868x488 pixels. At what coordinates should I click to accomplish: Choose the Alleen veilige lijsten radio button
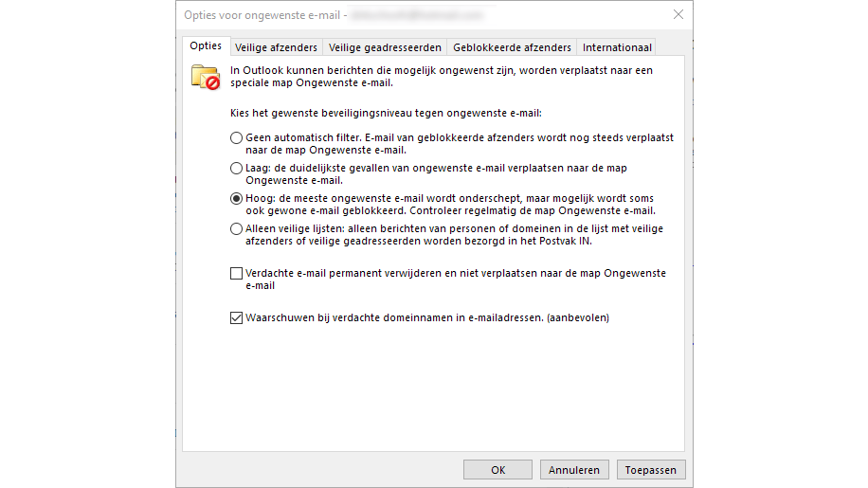(x=236, y=228)
